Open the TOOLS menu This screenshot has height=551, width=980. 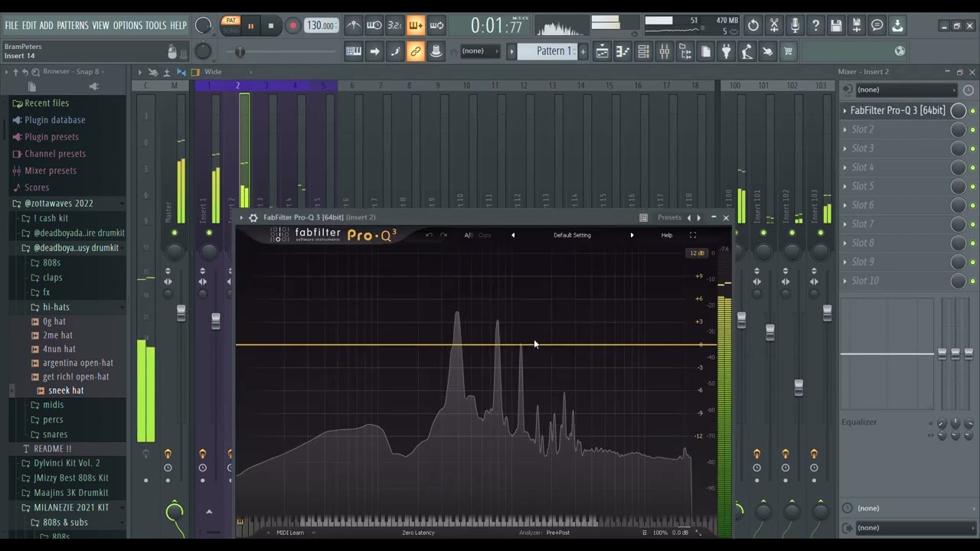pos(155,25)
